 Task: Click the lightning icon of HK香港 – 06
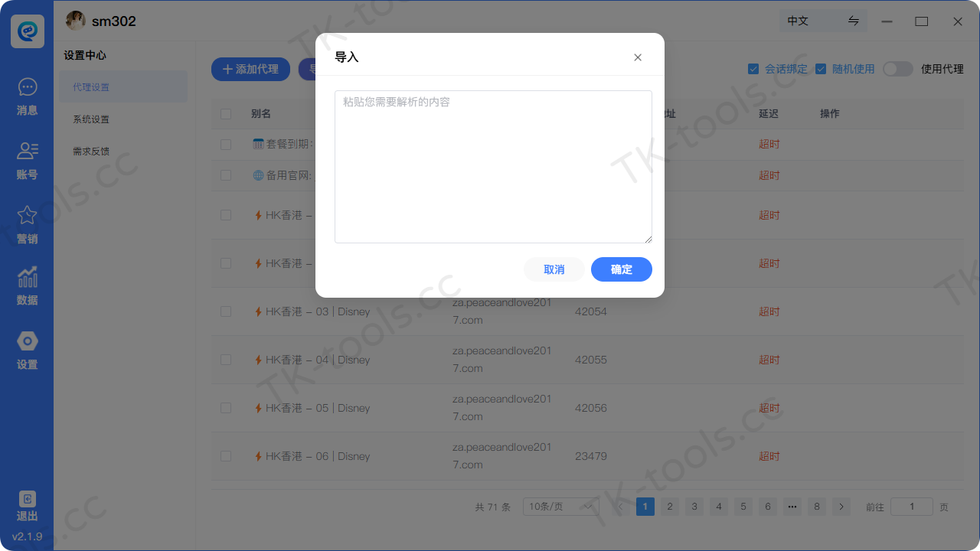[258, 456]
